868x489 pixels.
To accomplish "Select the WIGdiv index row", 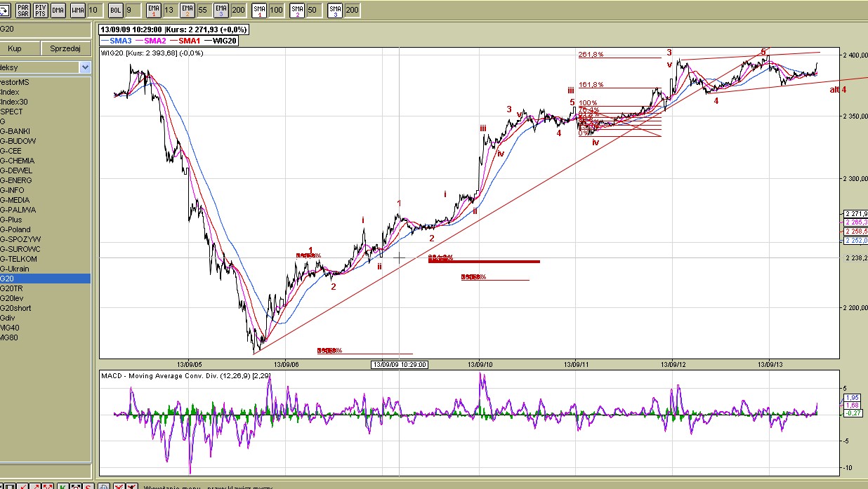I will pyautogui.click(x=45, y=318).
